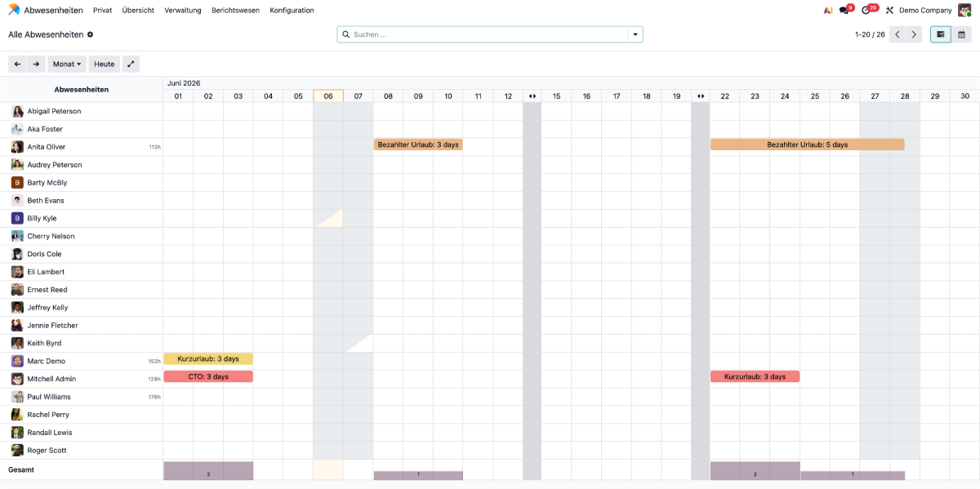This screenshot has width=980, height=489.
Task: Go to previous records page
Action: [x=898, y=34]
